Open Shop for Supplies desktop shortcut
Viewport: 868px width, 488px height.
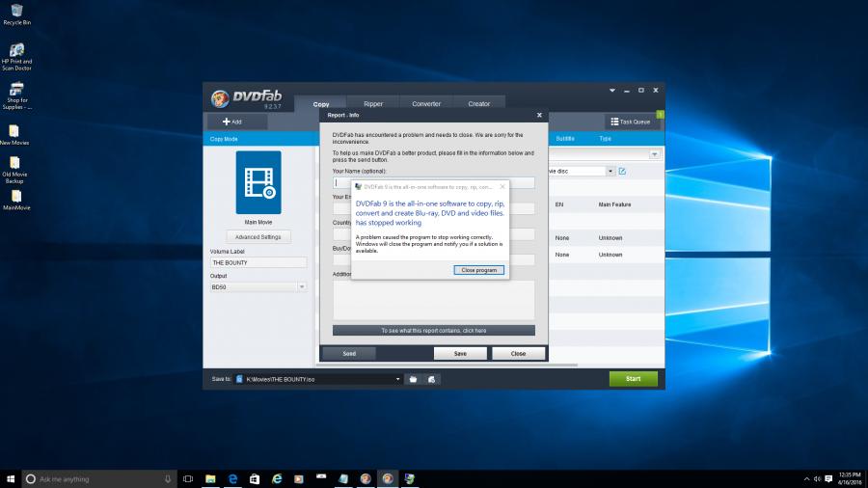click(x=16, y=95)
